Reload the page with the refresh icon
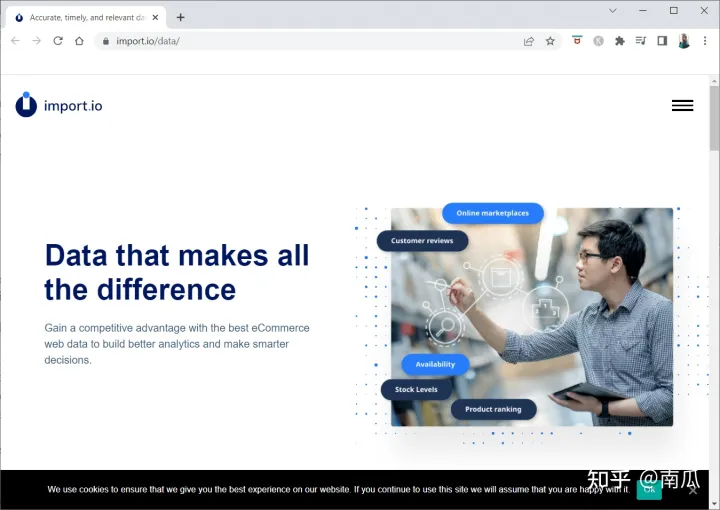The height and width of the screenshot is (510, 720). coord(58,41)
